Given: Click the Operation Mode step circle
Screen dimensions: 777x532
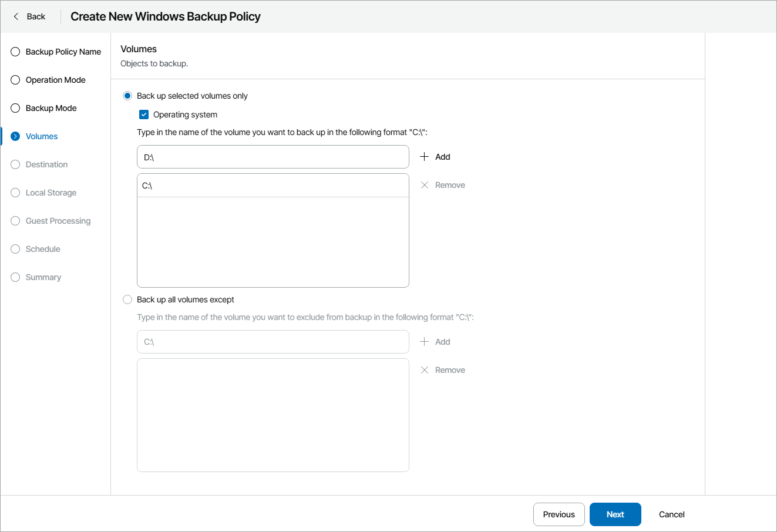Looking at the screenshot, I should (x=15, y=80).
